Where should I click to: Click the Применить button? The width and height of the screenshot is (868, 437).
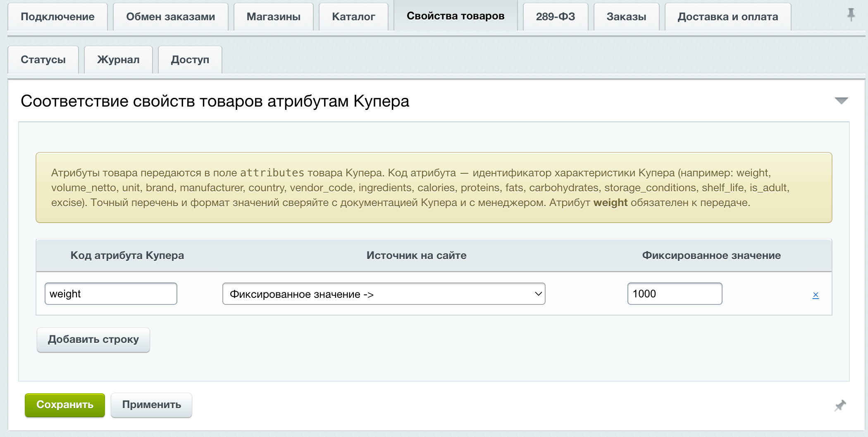(x=151, y=405)
